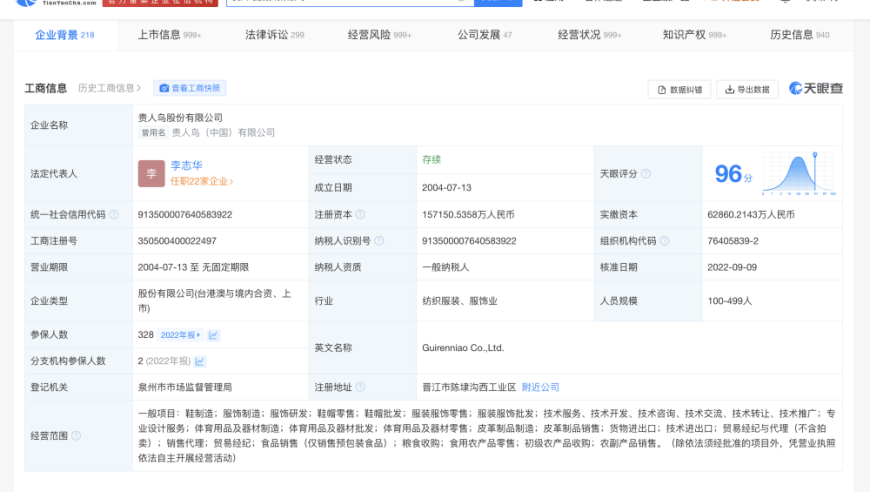Screen dimensions: 870x492
Task: Click trend chart icon in 分支机构参保人数 row
Action: click(200, 361)
